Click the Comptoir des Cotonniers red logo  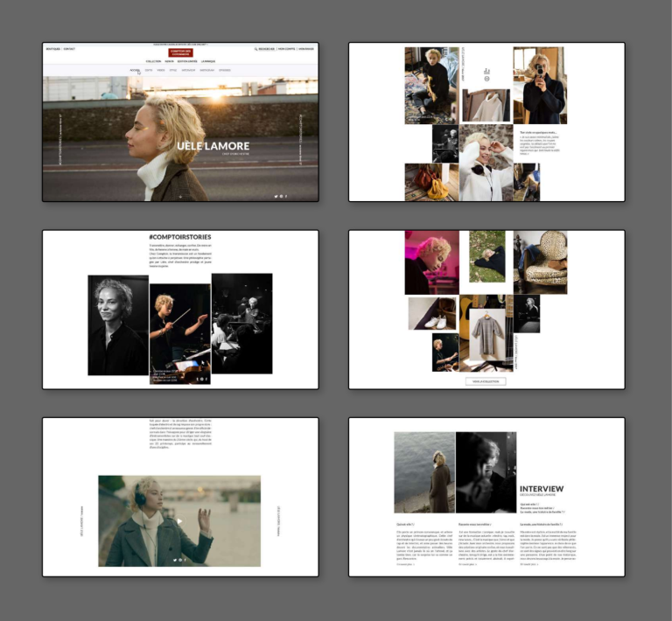(x=180, y=52)
